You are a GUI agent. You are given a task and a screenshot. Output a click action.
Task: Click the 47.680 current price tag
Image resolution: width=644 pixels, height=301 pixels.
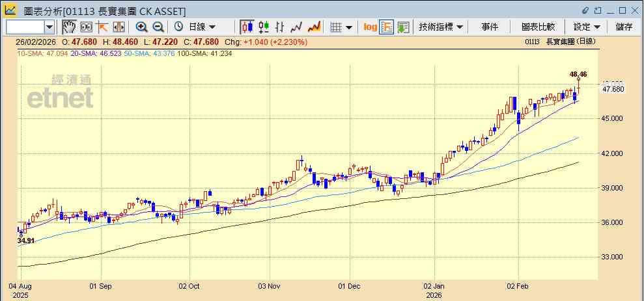(x=614, y=89)
